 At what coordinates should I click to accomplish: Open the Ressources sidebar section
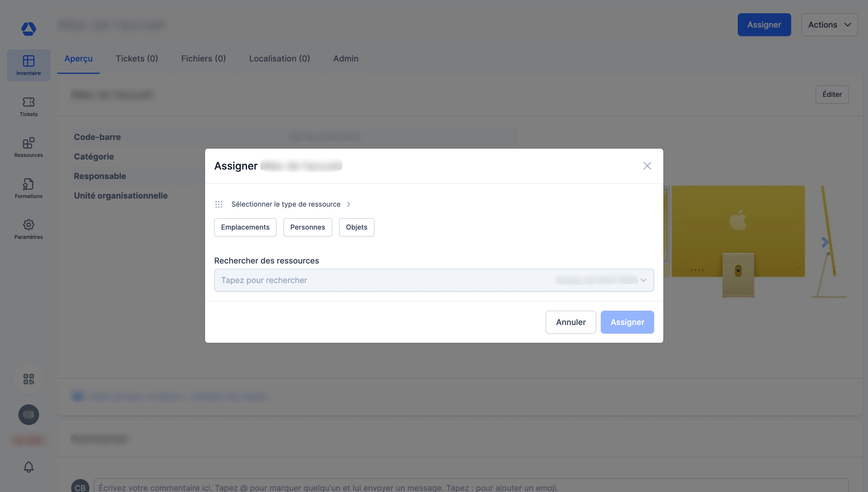(x=28, y=147)
